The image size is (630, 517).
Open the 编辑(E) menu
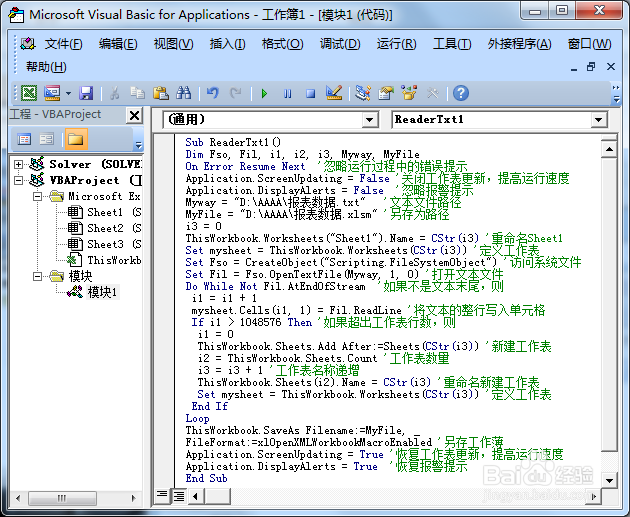pyautogui.click(x=118, y=44)
